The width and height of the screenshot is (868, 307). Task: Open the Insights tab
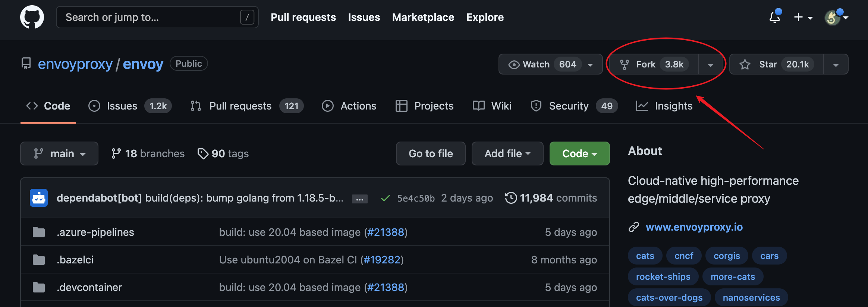click(664, 106)
